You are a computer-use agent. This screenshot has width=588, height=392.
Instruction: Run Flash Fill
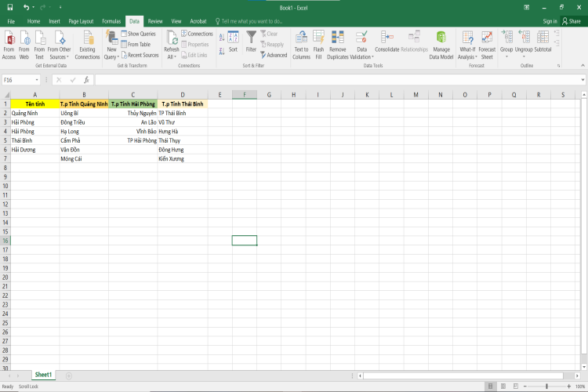pyautogui.click(x=318, y=45)
